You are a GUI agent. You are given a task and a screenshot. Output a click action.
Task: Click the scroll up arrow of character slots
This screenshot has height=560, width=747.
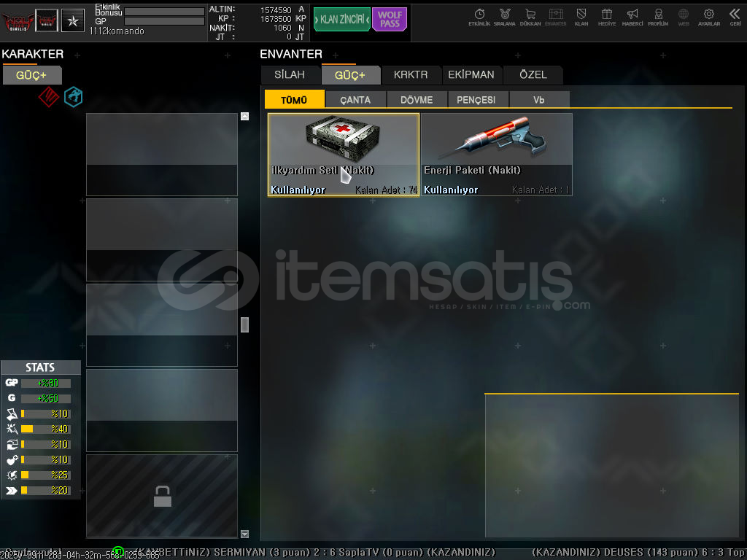[245, 116]
